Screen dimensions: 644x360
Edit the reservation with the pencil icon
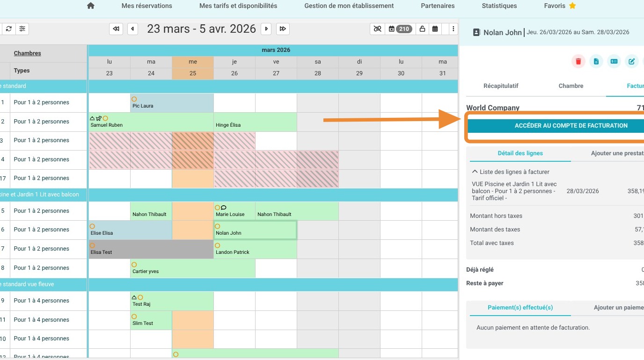tap(632, 61)
